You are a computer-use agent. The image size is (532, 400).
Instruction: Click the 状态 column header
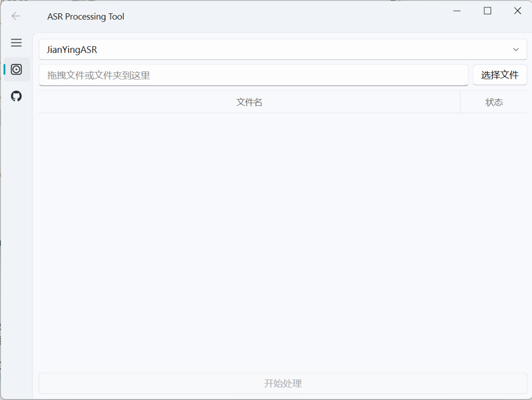[494, 102]
